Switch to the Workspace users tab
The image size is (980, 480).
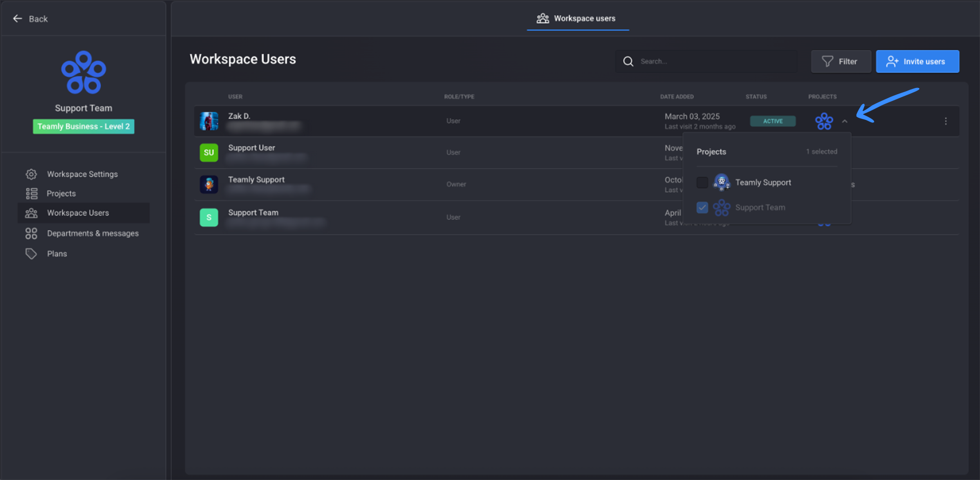coord(577,19)
